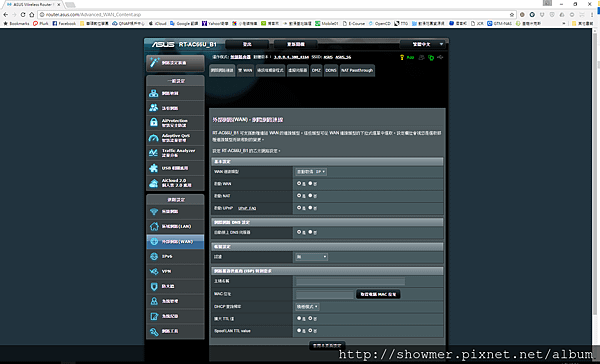The width and height of the screenshot is (600, 364).
Task: Open the iCloud bookmark
Action: point(157,23)
